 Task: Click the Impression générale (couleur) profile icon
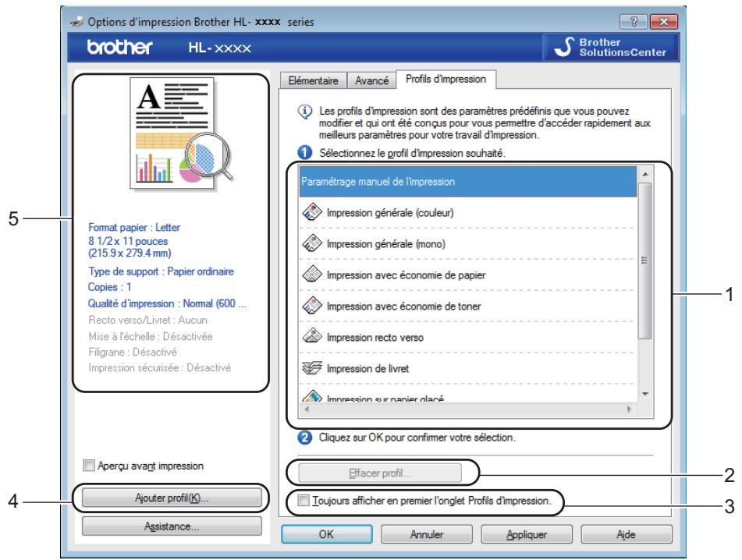coord(312,212)
